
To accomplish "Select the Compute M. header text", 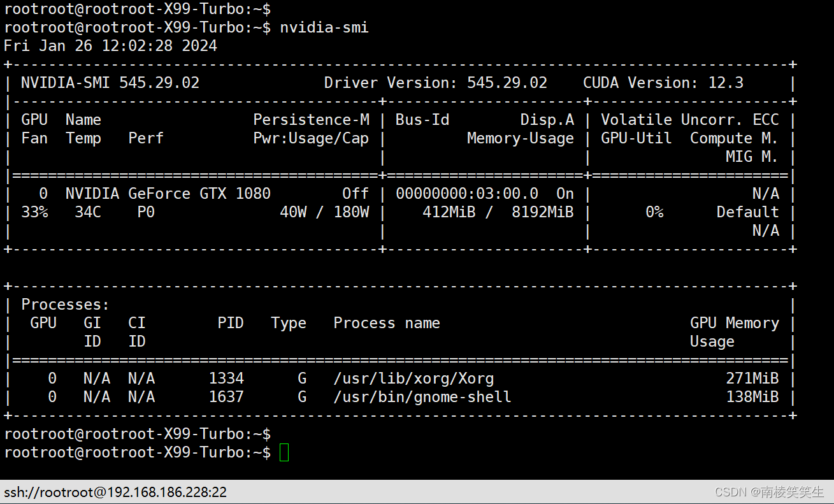I will (734, 138).
